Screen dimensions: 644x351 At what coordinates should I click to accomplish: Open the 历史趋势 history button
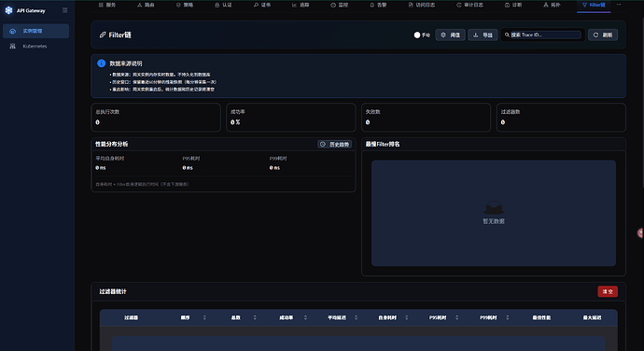pos(334,145)
